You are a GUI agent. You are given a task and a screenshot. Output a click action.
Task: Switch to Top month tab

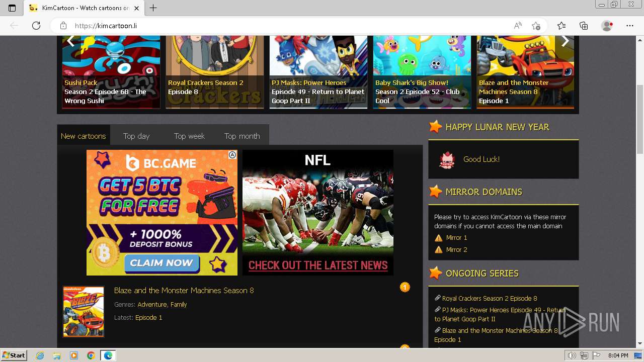tap(242, 136)
